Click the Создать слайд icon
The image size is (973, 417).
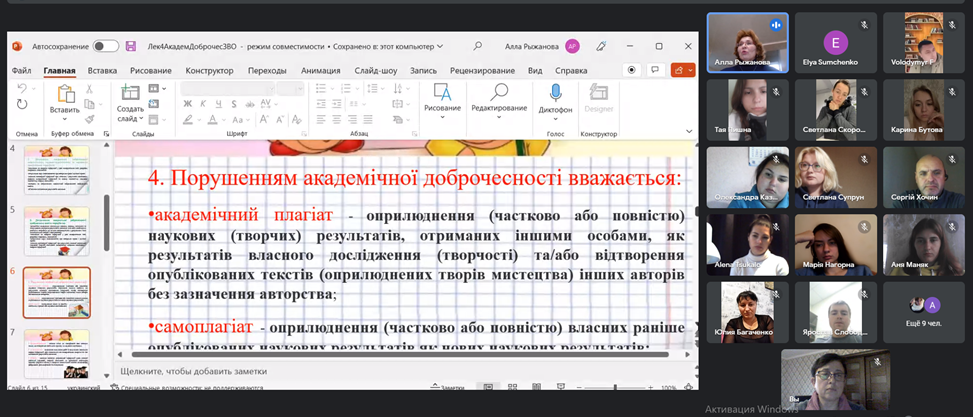click(130, 93)
